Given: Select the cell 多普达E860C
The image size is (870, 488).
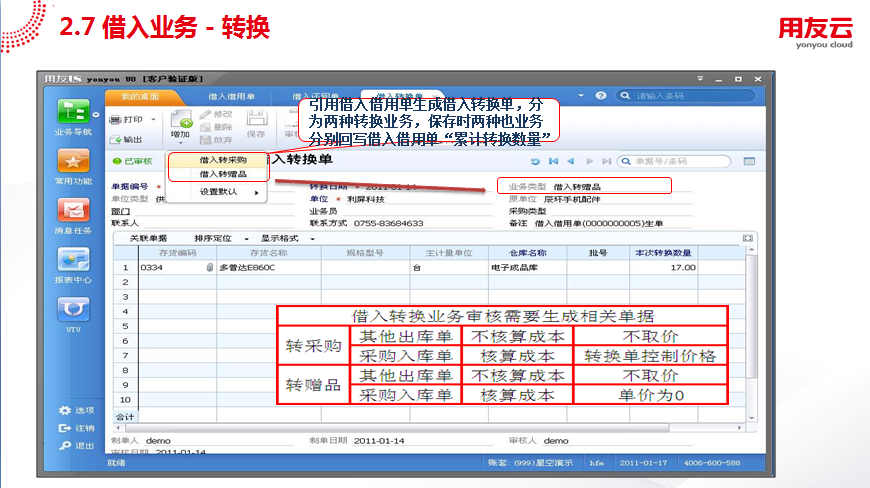Looking at the screenshot, I should click(x=269, y=267).
